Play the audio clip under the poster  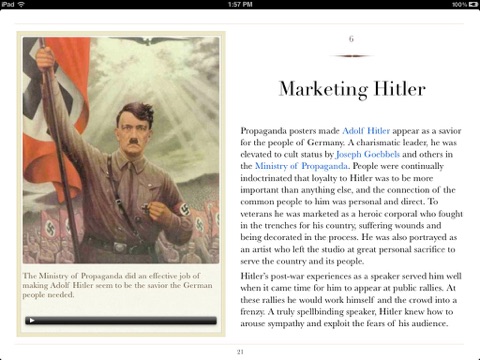(32, 321)
